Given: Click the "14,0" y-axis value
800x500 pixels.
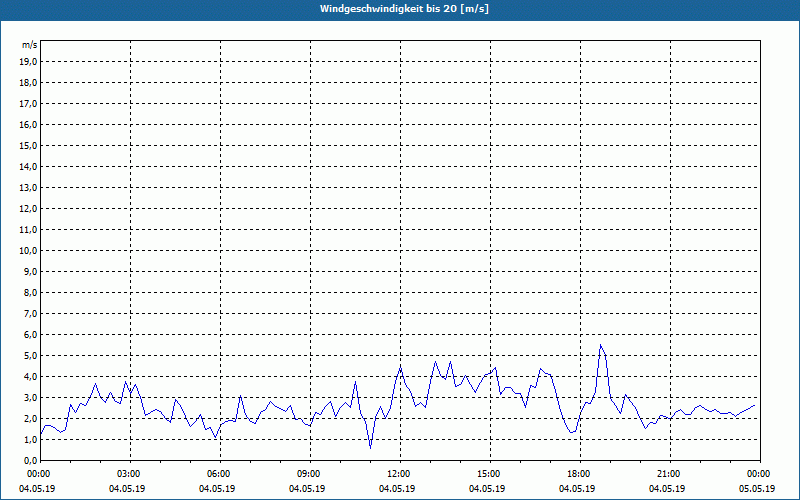Looking at the screenshot, I should [x=28, y=166].
